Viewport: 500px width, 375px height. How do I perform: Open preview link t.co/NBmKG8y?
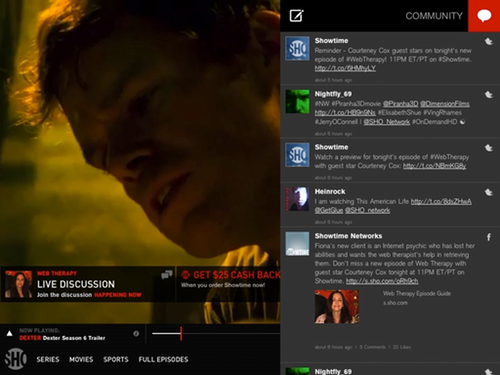point(435,166)
